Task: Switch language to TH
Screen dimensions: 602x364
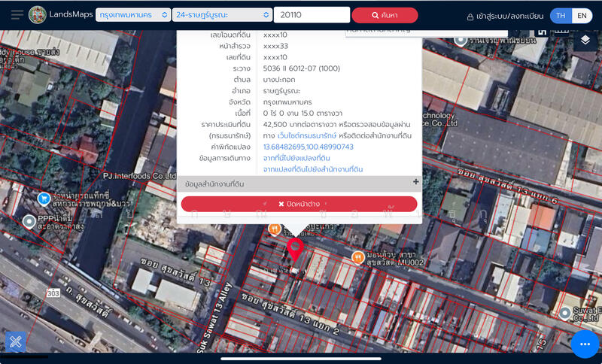Action: pos(561,16)
